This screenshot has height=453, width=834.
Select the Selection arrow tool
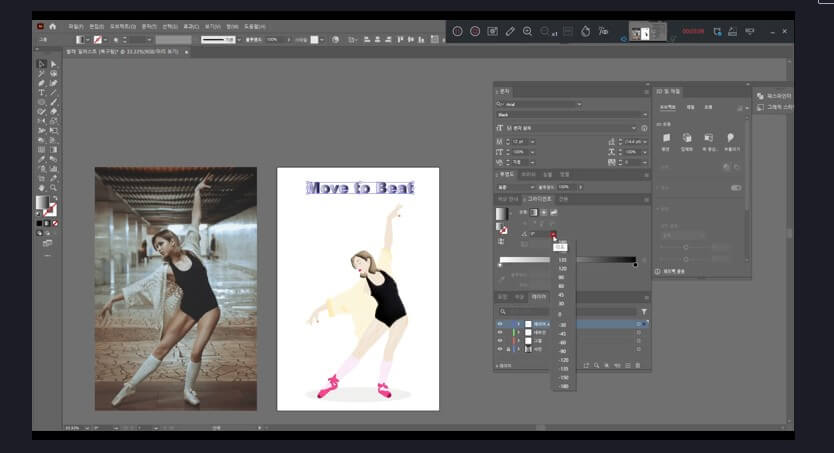coord(41,64)
